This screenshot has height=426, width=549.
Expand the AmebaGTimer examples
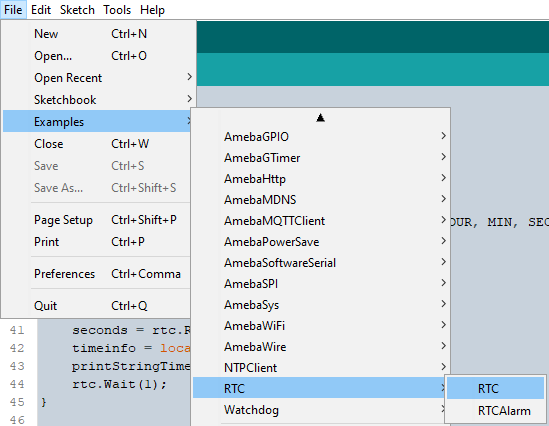coord(320,158)
